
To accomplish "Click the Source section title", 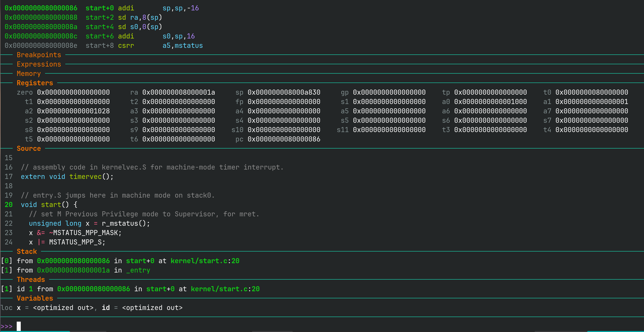I will 29,149.
